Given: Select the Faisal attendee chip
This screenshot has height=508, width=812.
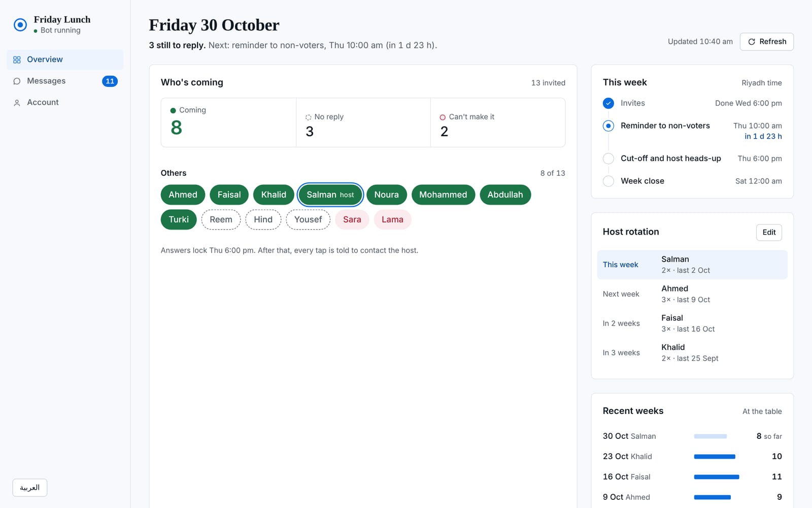Looking at the screenshot, I should click(229, 195).
